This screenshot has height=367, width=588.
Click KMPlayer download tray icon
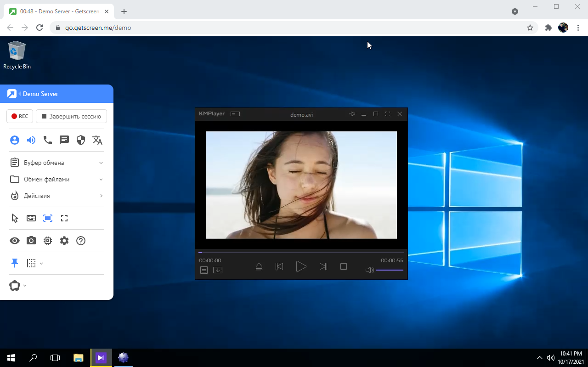pos(218,270)
